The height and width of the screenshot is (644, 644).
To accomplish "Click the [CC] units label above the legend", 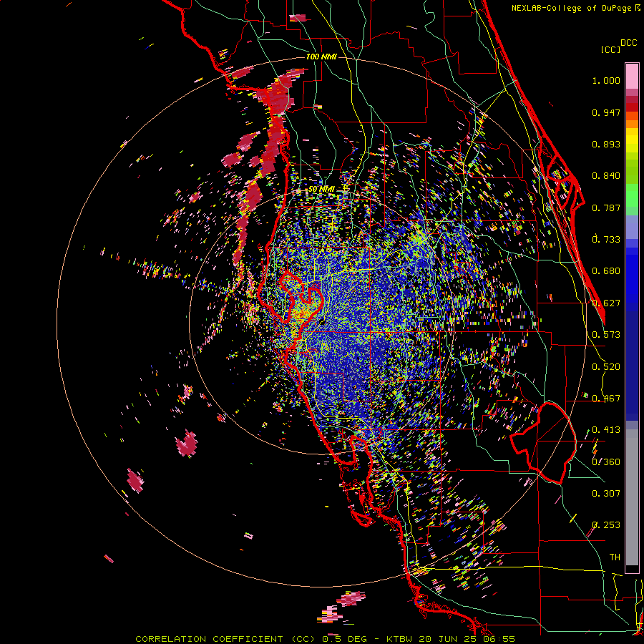I will tap(610, 49).
